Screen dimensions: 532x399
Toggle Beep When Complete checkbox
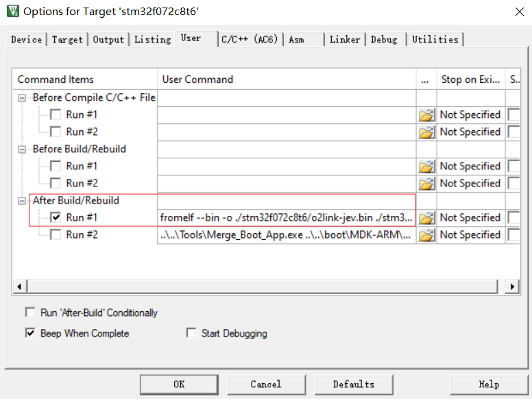[x=31, y=333]
